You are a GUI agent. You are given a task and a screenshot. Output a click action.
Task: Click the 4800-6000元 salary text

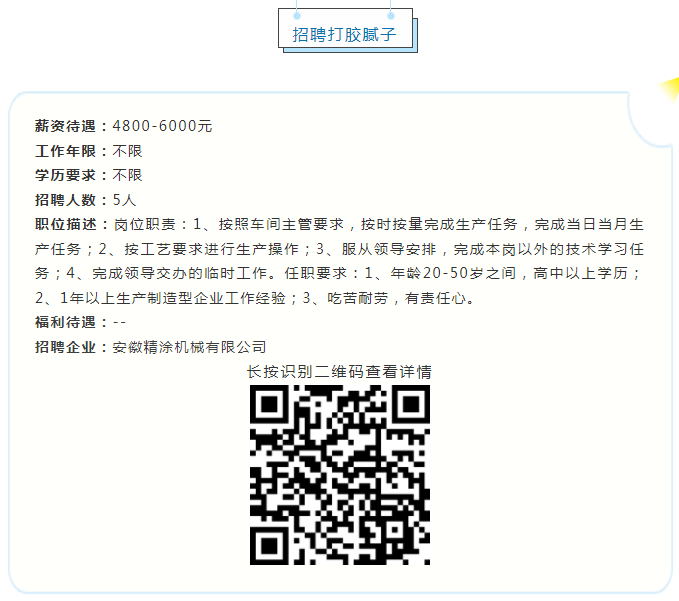[x=162, y=126]
